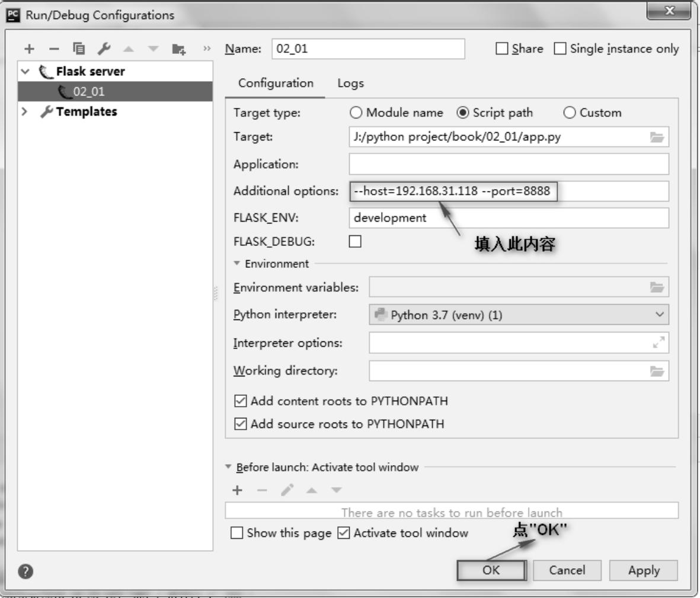
Task: Click into the Additional options field
Action: [x=610, y=191]
